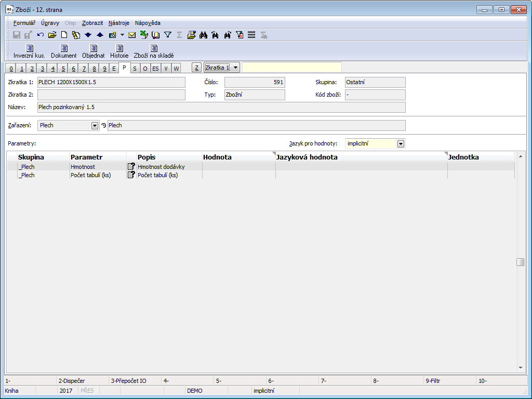This screenshot has width=532, height=399.
Task: Click the filter funnel icon
Action: click(x=168, y=35)
